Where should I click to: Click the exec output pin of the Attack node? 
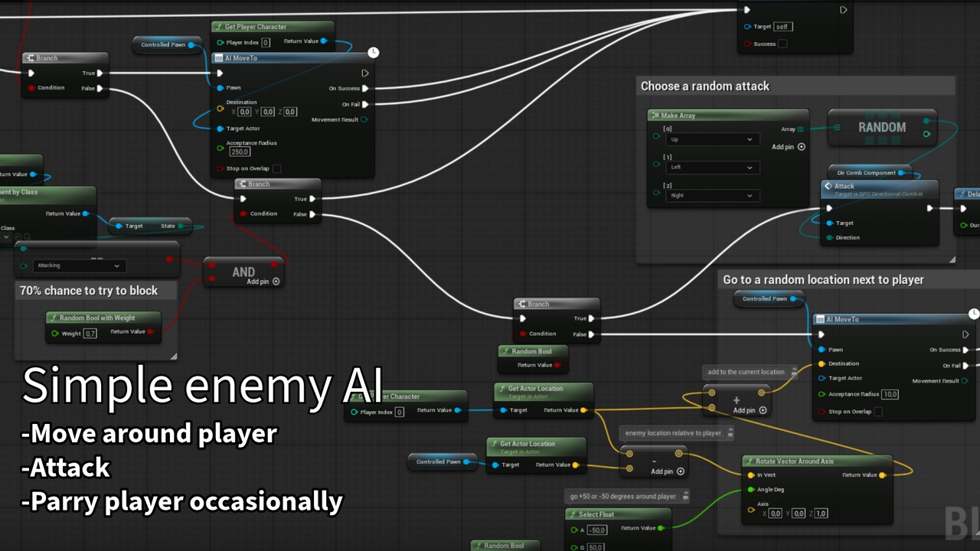tap(930, 207)
